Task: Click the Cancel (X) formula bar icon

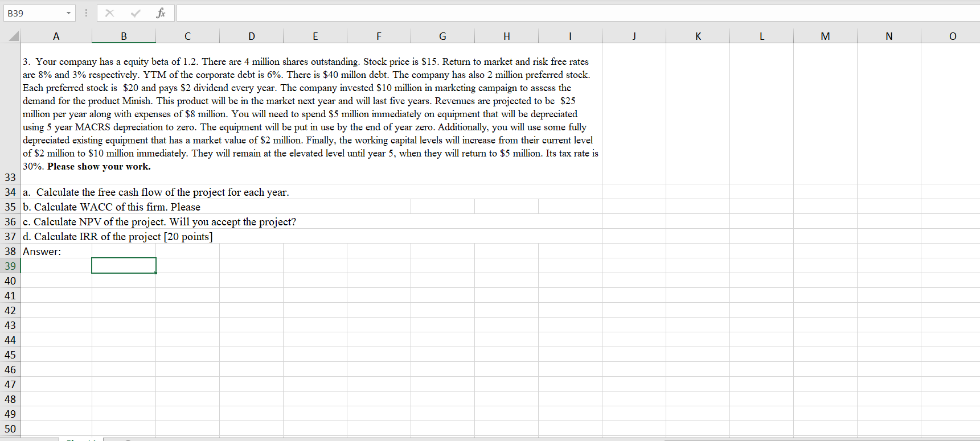Action: click(109, 13)
